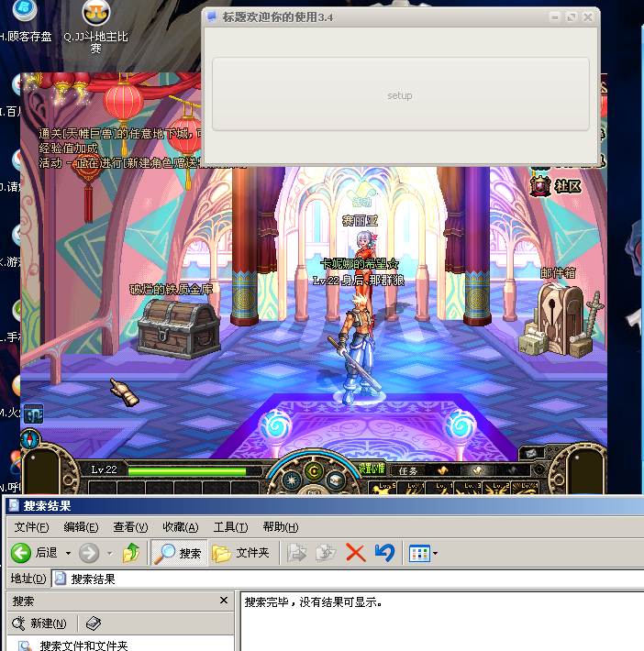Click the 搜索完毕，没有结果可显示 text

(x=313, y=602)
